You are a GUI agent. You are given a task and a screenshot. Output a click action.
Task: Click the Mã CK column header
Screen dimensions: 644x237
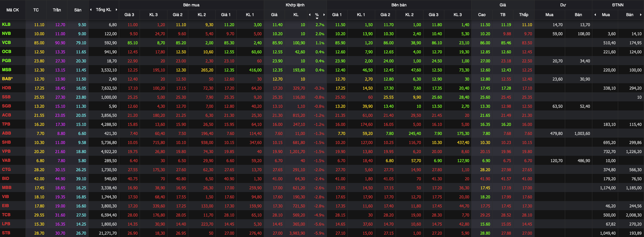click(x=13, y=10)
